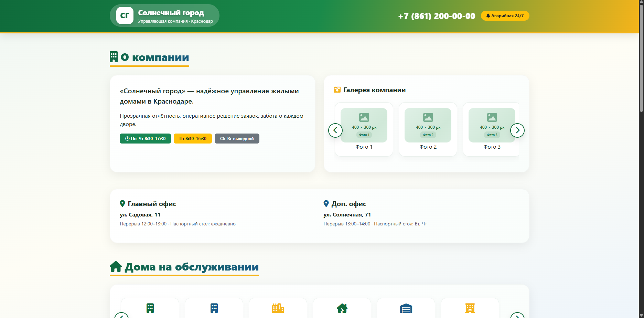Screen dimensions: 644x318
Task: Select the Галерея компании title
Action: click(375, 90)
